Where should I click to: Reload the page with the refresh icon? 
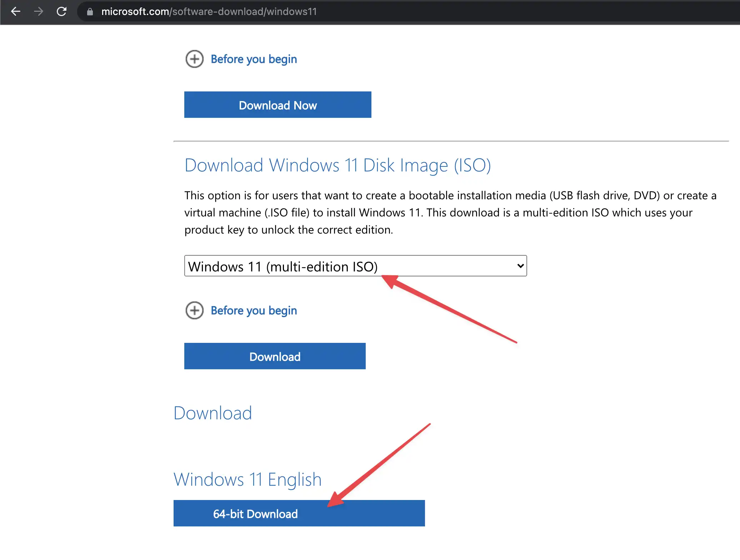pyautogui.click(x=62, y=12)
